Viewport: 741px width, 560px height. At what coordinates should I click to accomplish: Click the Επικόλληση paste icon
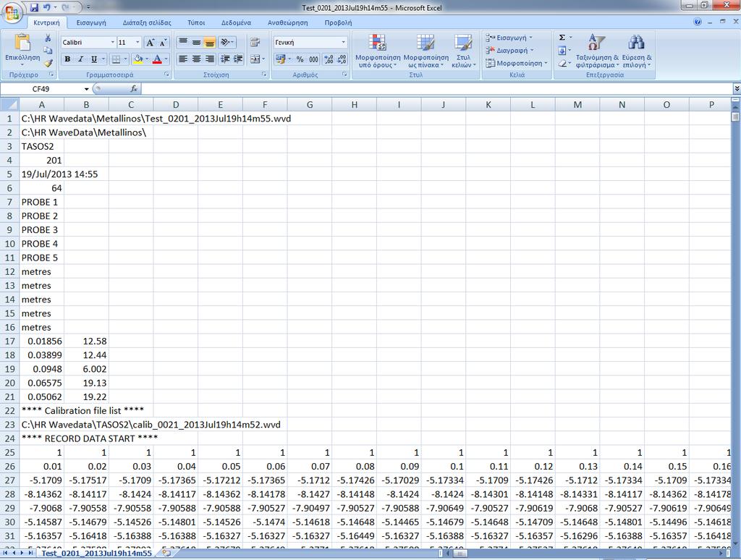(x=22, y=43)
